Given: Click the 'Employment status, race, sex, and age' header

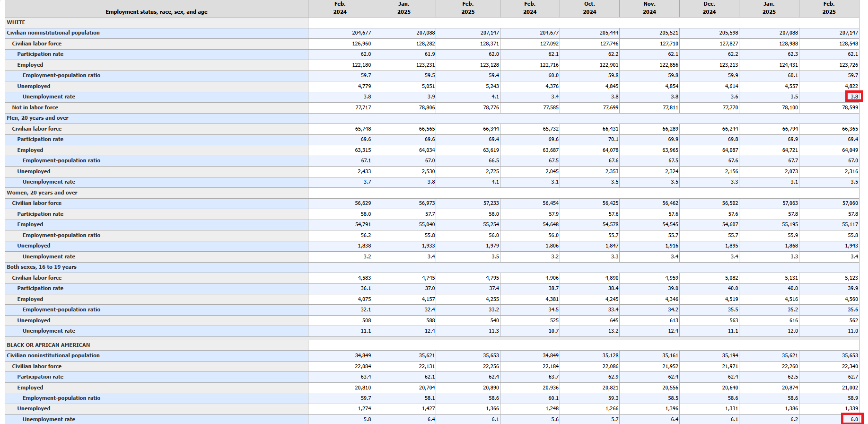Looking at the screenshot, I should 156,12.
